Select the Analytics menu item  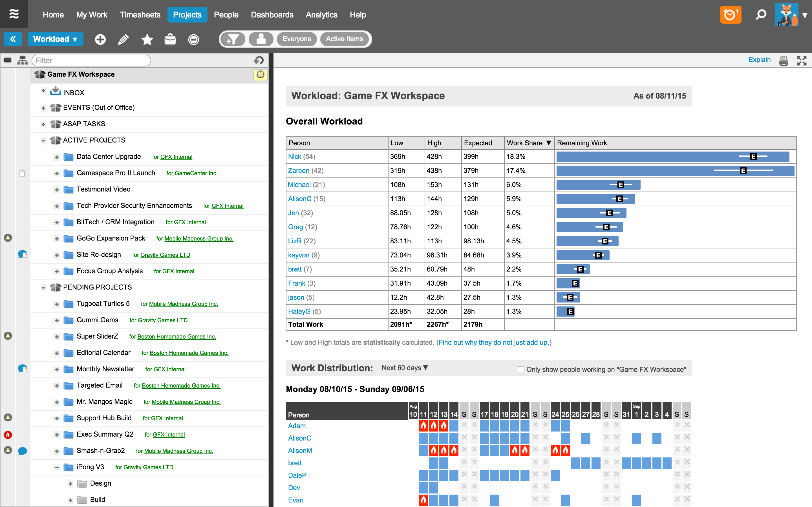[x=321, y=15]
